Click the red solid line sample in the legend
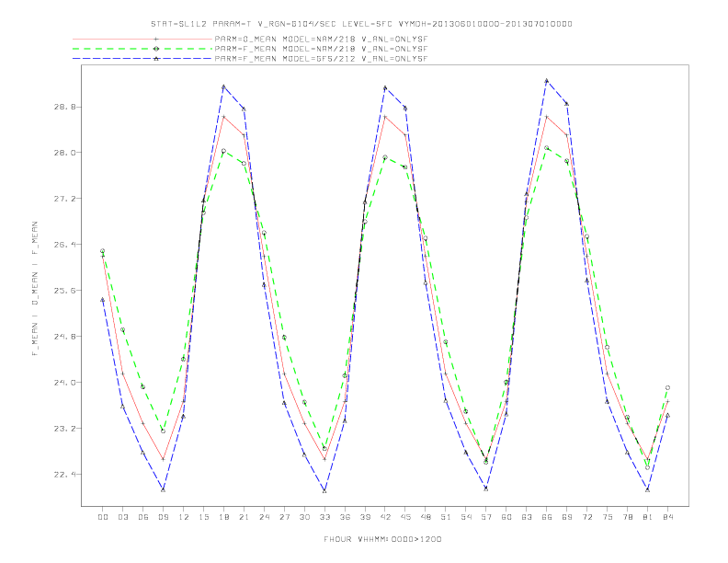Viewport: 728px width, 563px height. [x=142, y=39]
